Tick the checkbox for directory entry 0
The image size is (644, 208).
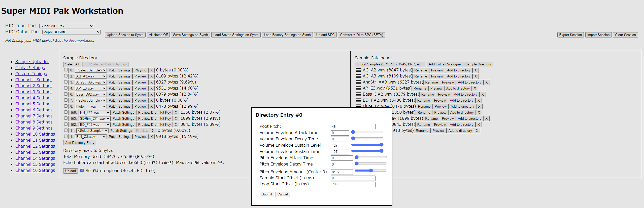tap(66, 70)
